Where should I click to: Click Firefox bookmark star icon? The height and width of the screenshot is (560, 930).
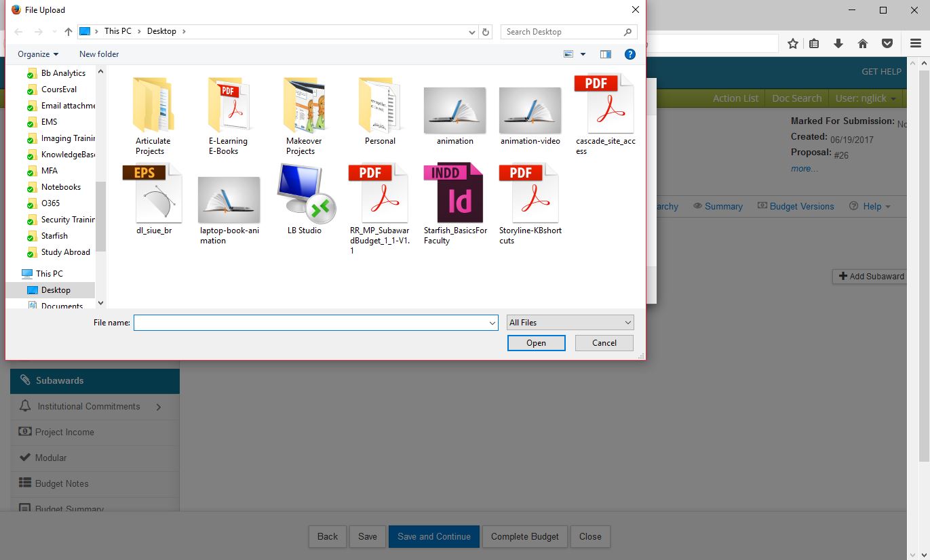pos(792,43)
